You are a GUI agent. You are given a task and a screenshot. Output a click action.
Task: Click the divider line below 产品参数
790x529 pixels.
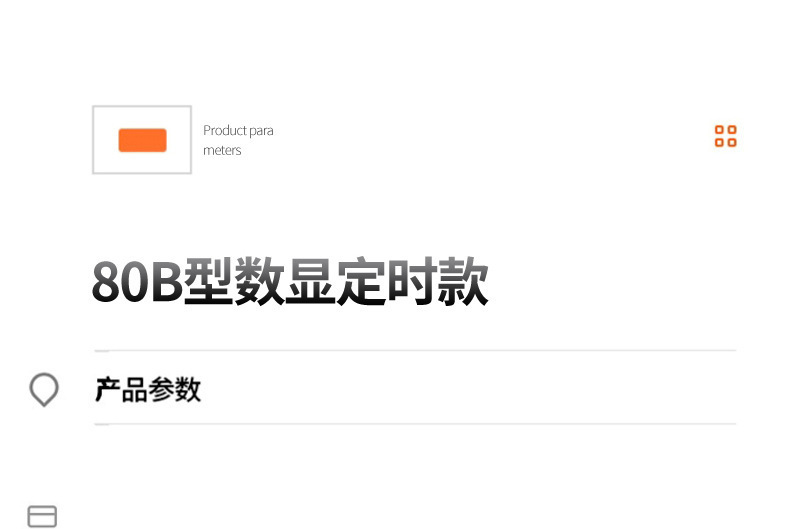415,424
